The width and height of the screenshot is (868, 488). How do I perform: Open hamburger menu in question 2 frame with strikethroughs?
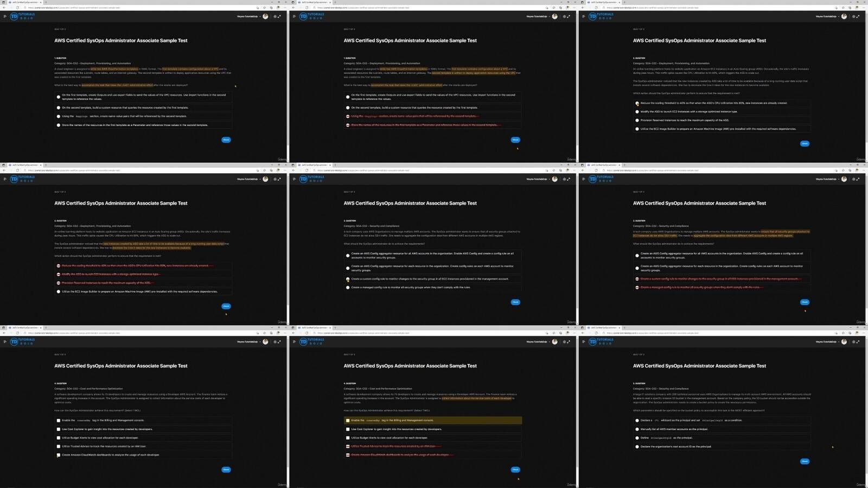(x=5, y=179)
